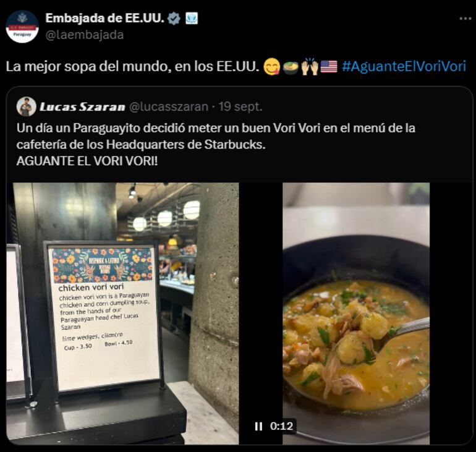
Task: Open the @lucasszaran handle
Action: (169, 106)
